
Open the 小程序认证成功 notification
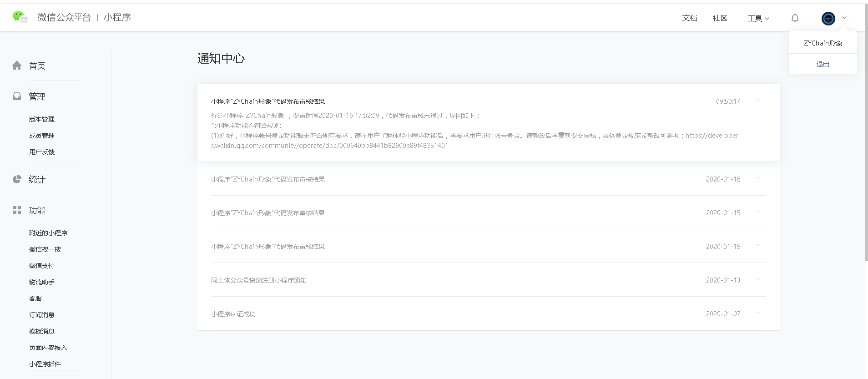(233, 314)
